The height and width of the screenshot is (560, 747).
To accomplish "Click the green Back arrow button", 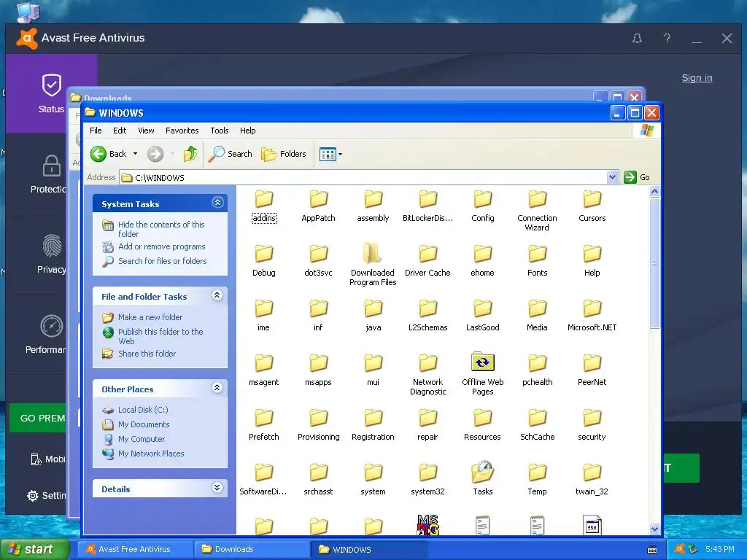I will point(98,154).
